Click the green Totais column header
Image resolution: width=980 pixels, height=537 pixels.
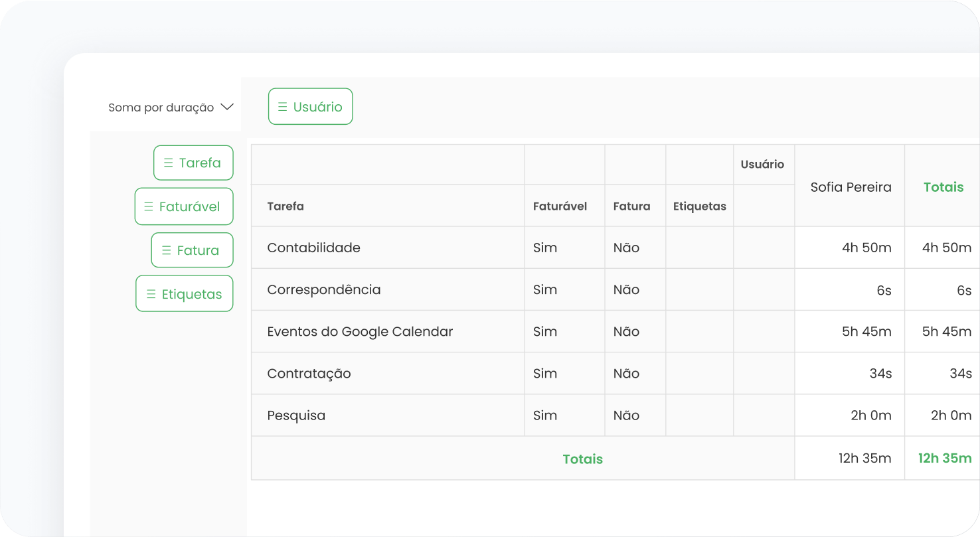pyautogui.click(x=943, y=187)
